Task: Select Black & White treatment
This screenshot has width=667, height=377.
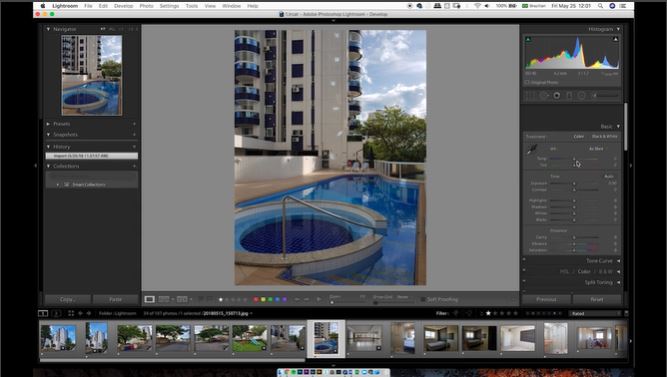Action: [604, 137]
